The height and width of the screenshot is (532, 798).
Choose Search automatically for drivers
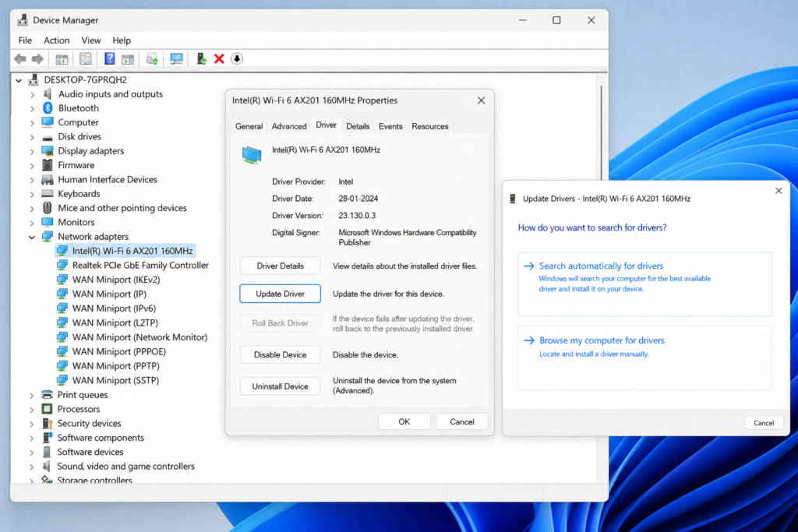[x=644, y=284]
